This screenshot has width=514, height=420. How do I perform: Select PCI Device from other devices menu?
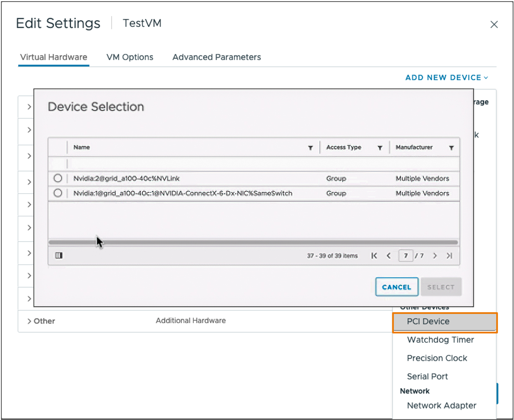click(x=428, y=321)
